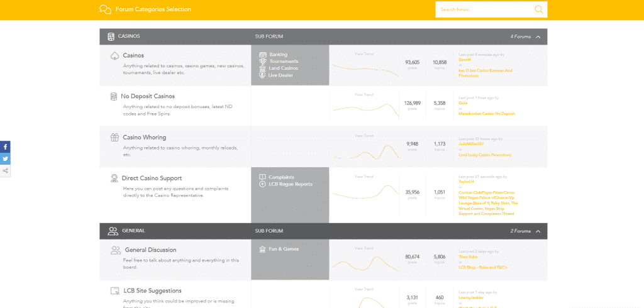Click the Casino Whoring gift icon
Image resolution: width=644 pixels, height=308 pixels.
tap(114, 138)
